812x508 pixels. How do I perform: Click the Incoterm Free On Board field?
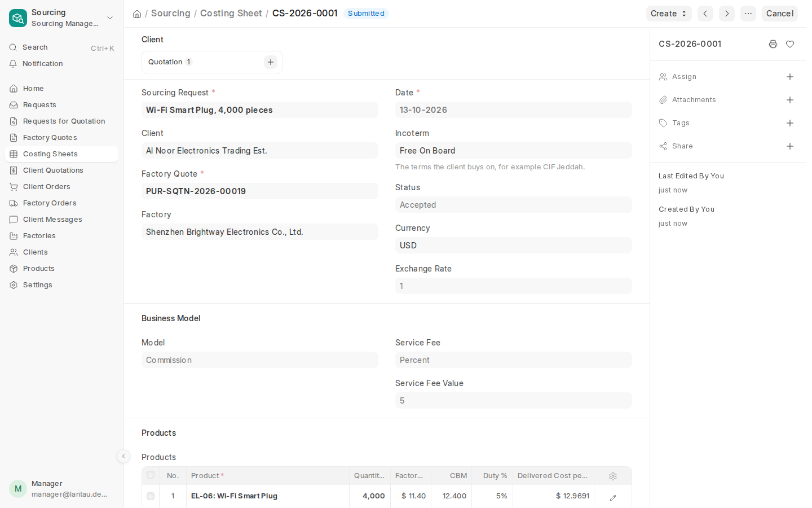(x=514, y=151)
